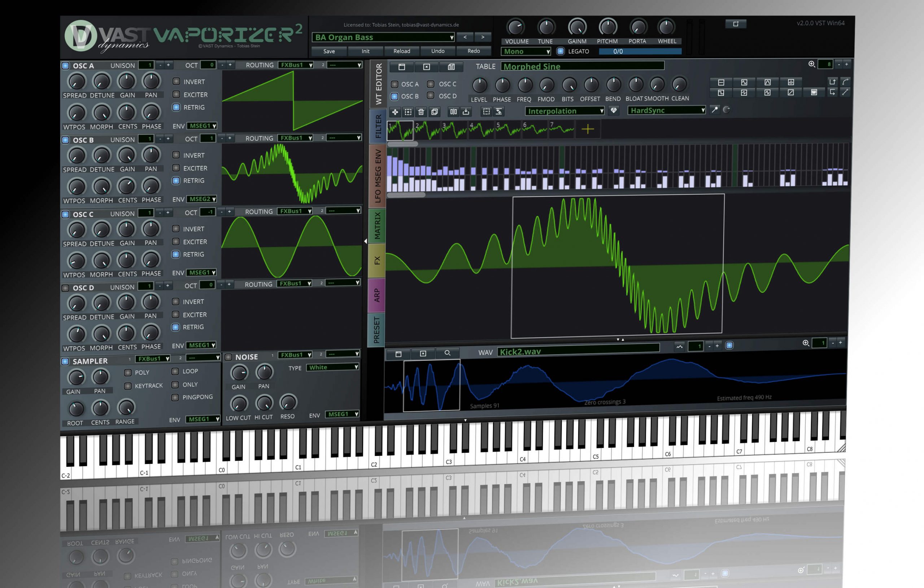Toggle EXCITER checkbox in OSC B
The height and width of the screenshot is (588, 924).
point(176,168)
